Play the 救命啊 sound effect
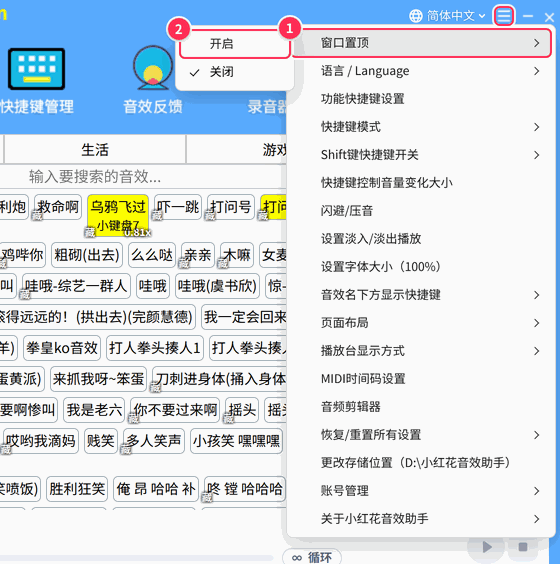The image size is (560, 564). pos(58,207)
